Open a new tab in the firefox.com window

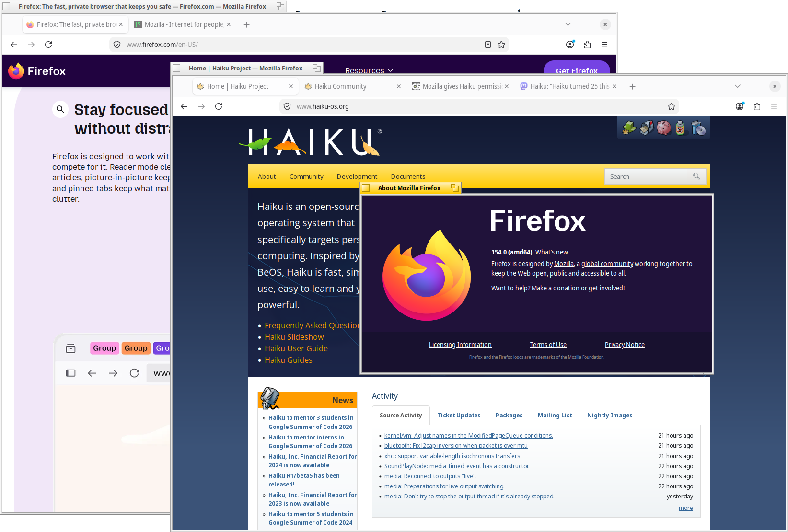point(246,24)
